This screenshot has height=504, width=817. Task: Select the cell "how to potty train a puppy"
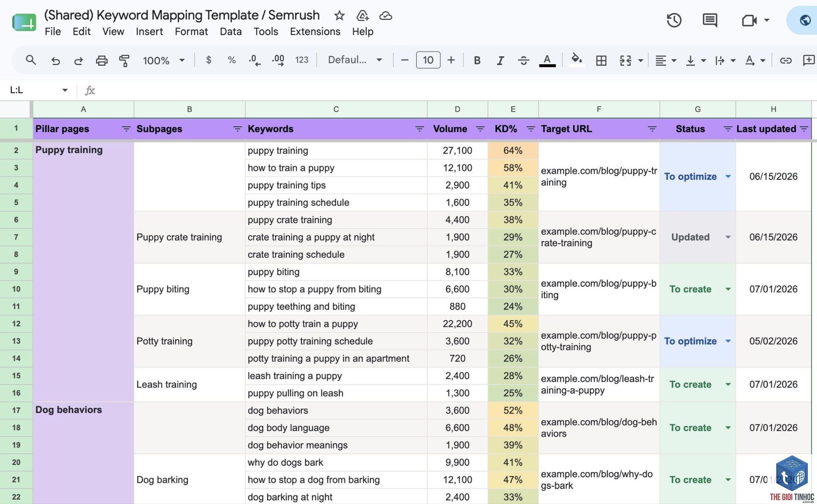pos(336,324)
